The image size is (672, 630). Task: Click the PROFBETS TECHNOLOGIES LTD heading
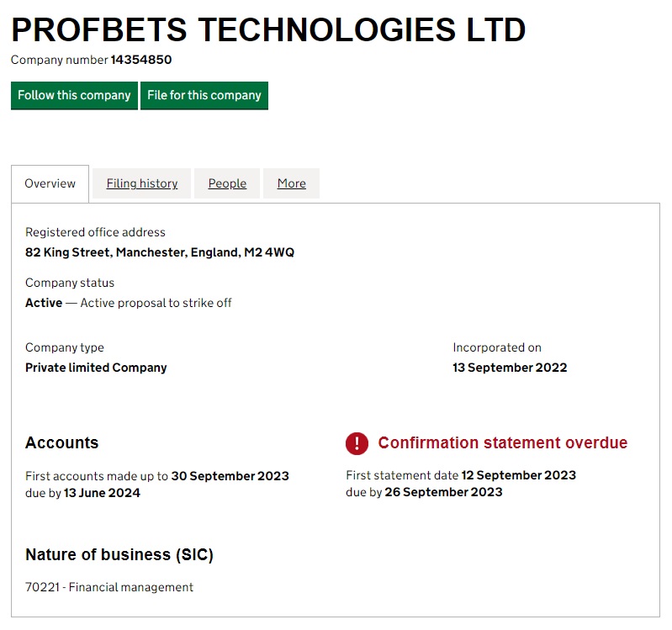pyautogui.click(x=268, y=30)
